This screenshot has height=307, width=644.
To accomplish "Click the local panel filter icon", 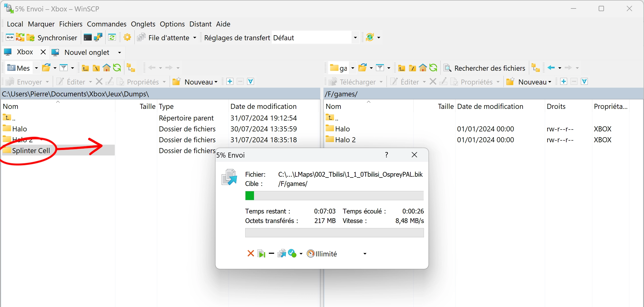I will click(x=64, y=68).
